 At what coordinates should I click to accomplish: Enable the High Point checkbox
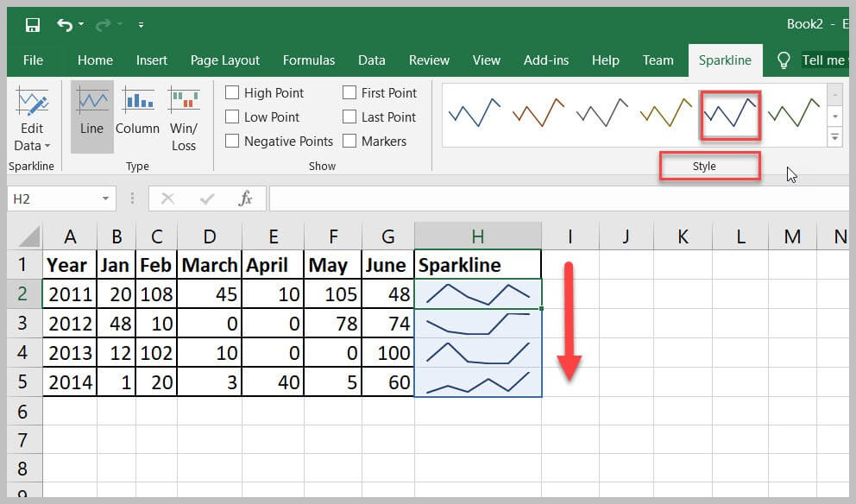coord(232,93)
